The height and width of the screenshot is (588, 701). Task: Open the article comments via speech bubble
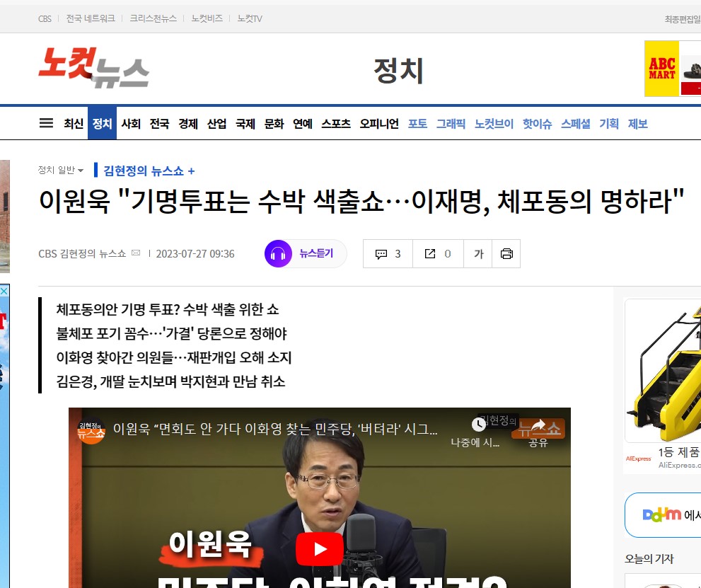tap(388, 254)
